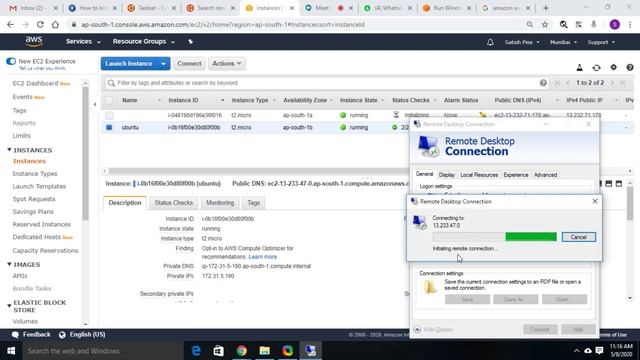
Task: Open the table settings gear icon
Action: 613,67
